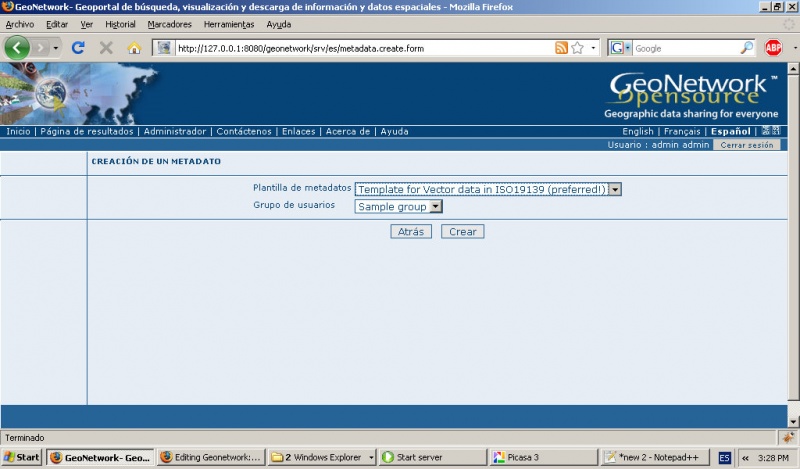
Task: Click the Administrador navigation link
Action: pos(175,131)
